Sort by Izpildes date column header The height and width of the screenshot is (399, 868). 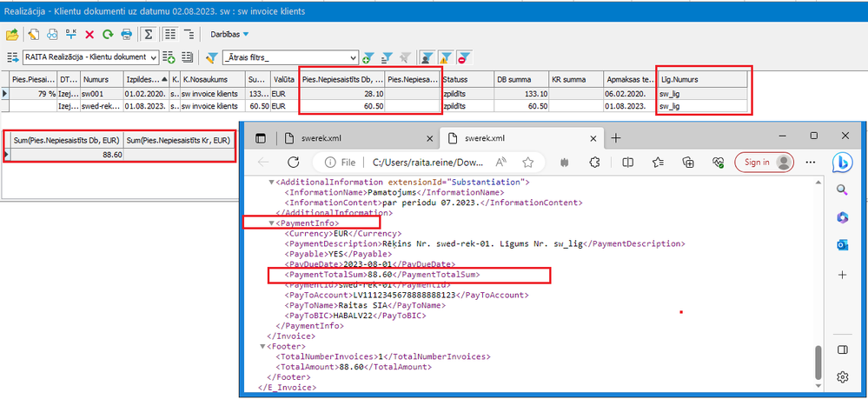tap(146, 80)
